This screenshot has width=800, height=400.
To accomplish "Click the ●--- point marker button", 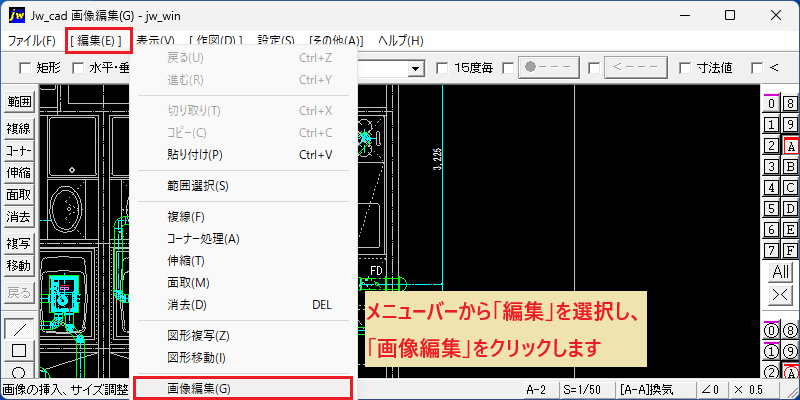I will tap(550, 67).
